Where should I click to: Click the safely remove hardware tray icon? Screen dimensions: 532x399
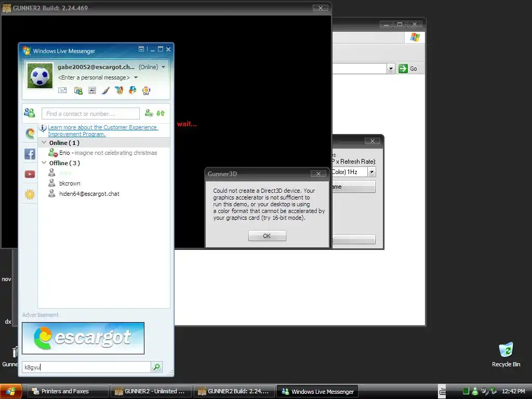494,391
